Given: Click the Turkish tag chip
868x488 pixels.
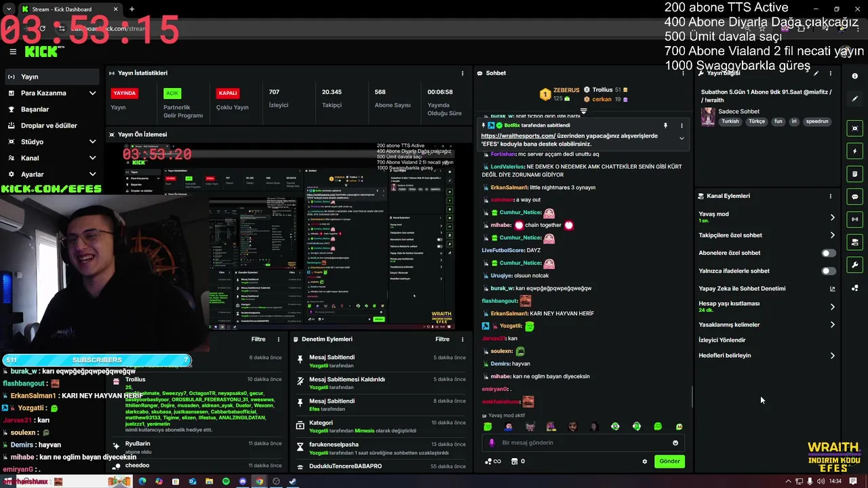Looking at the screenshot, I should [x=730, y=122].
